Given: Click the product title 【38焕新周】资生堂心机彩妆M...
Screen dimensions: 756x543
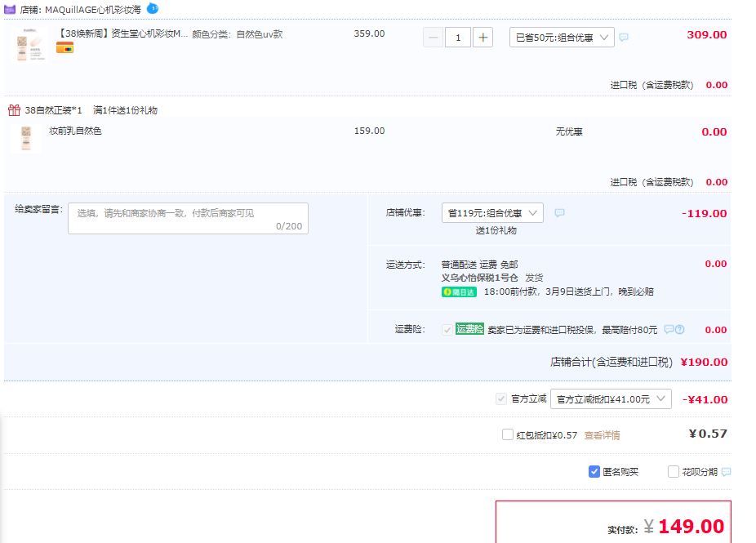Looking at the screenshot, I should [122, 33].
